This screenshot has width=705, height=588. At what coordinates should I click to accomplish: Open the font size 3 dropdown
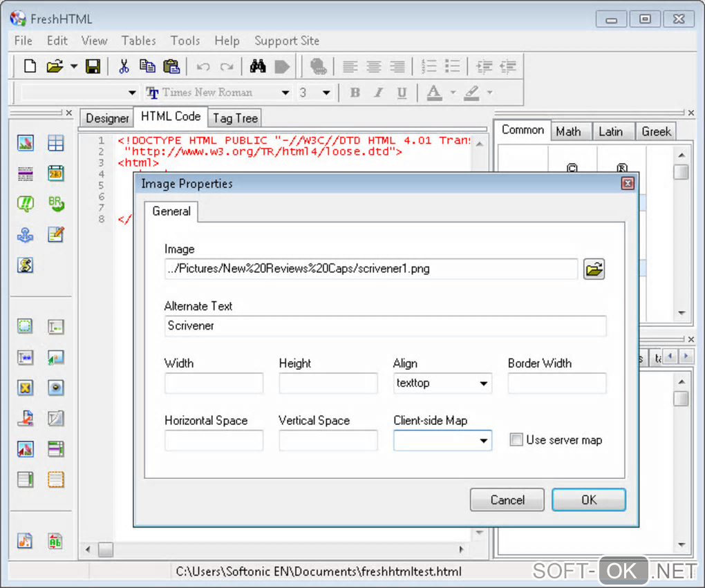click(x=326, y=93)
